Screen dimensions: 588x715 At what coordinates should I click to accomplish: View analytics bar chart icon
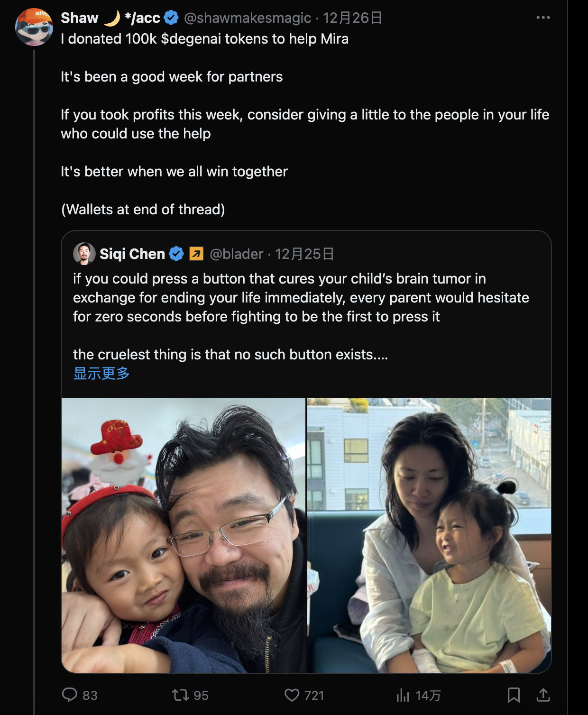pyautogui.click(x=403, y=695)
